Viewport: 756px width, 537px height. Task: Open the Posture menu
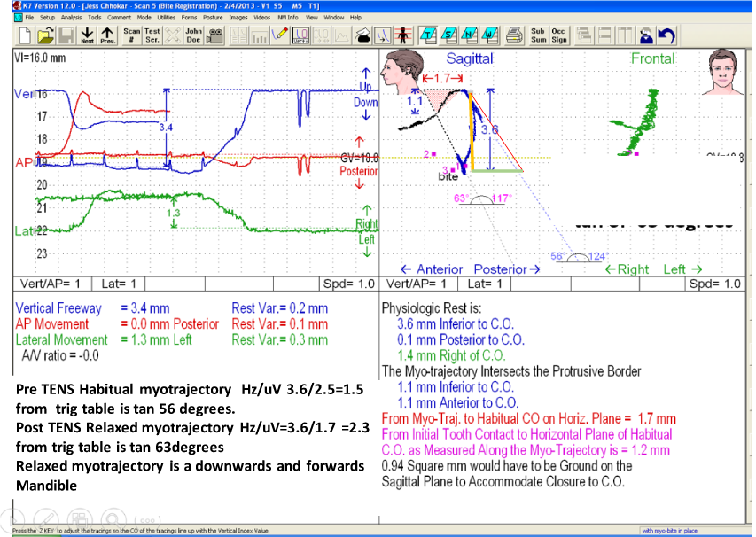click(x=213, y=18)
